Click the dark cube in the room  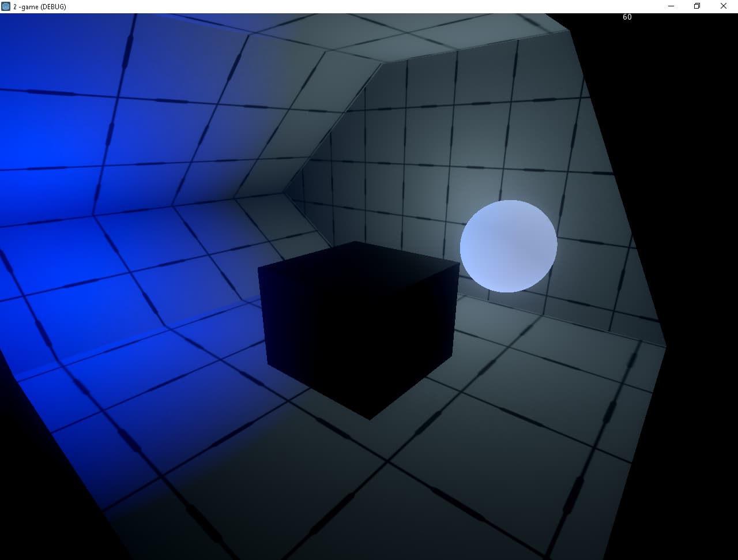coord(359,330)
